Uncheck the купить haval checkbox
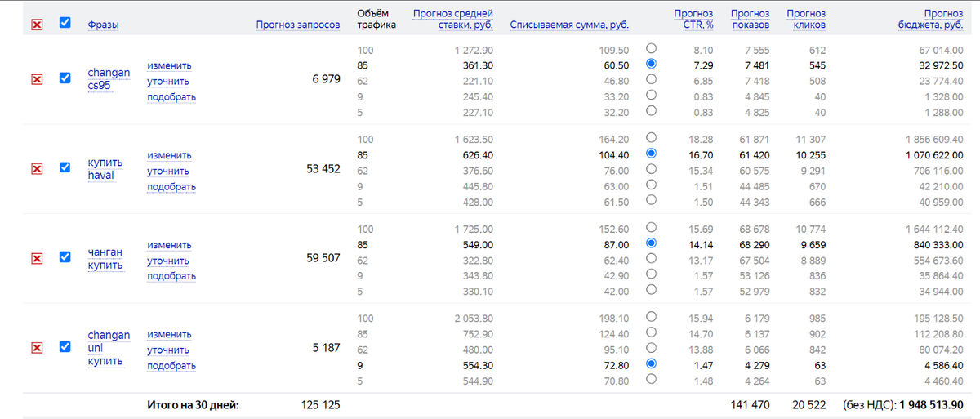Image resolution: width=980 pixels, height=419 pixels. point(65,167)
